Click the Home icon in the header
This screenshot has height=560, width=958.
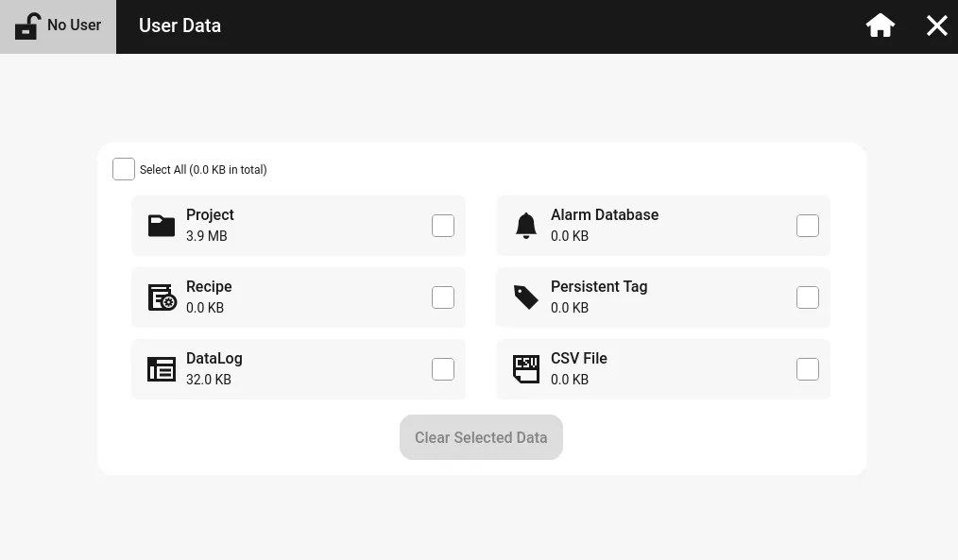click(880, 25)
